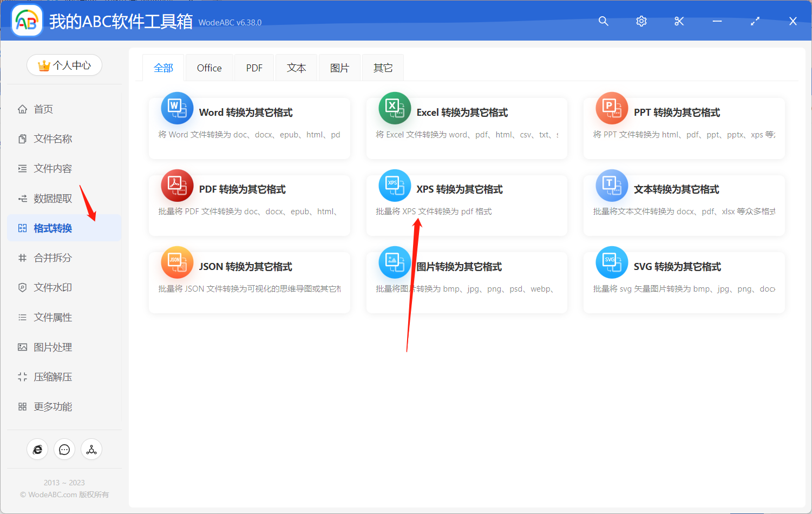The image size is (812, 514).
Task: Click the SVG 转换为其它格式 icon
Action: pyautogui.click(x=611, y=262)
